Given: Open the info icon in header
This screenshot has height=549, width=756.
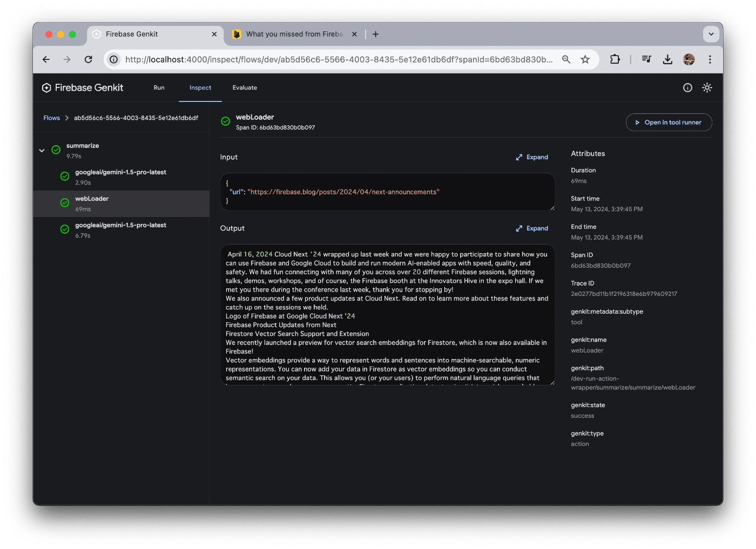Looking at the screenshot, I should tap(687, 87).
